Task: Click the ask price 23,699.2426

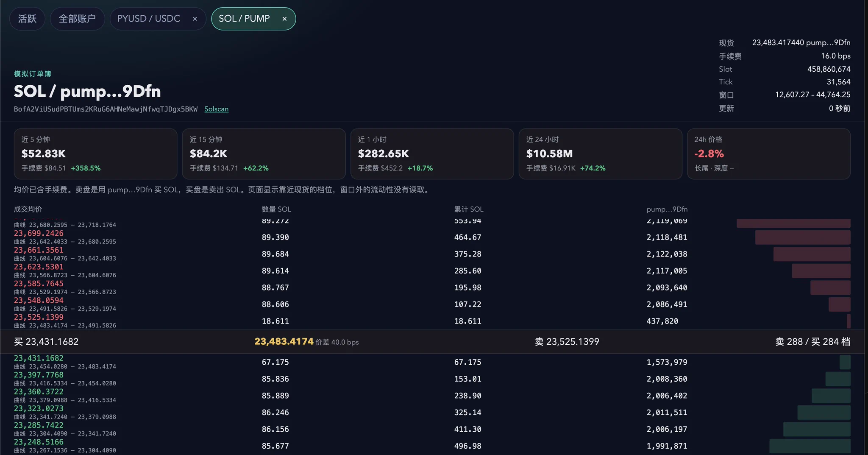Action: (39, 233)
